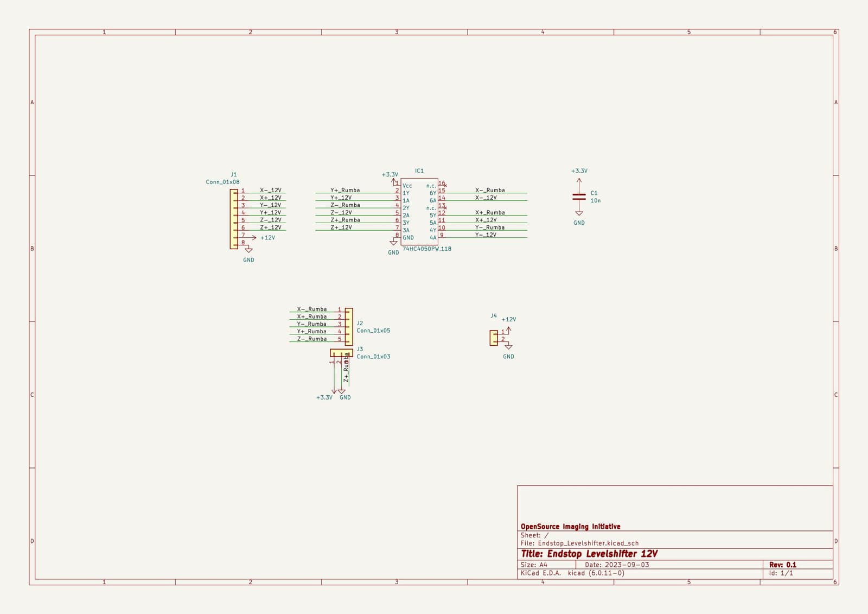Image resolution: width=868 pixels, height=614 pixels.
Task: Click the +12V arrow at J1 pin 7
Action: (253, 238)
